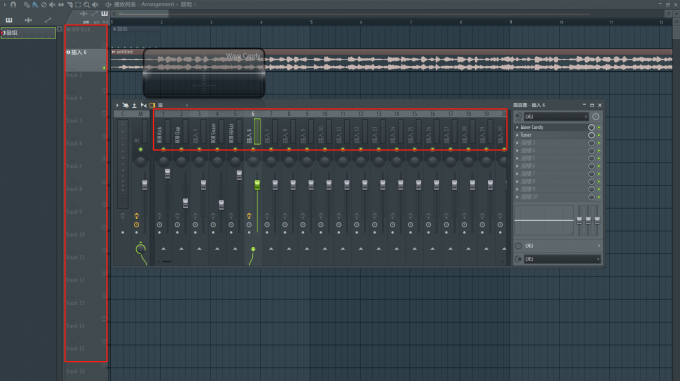The width and height of the screenshot is (680, 381).
Task: Expand the empty effect slot 10 arrow
Action: tap(517, 197)
